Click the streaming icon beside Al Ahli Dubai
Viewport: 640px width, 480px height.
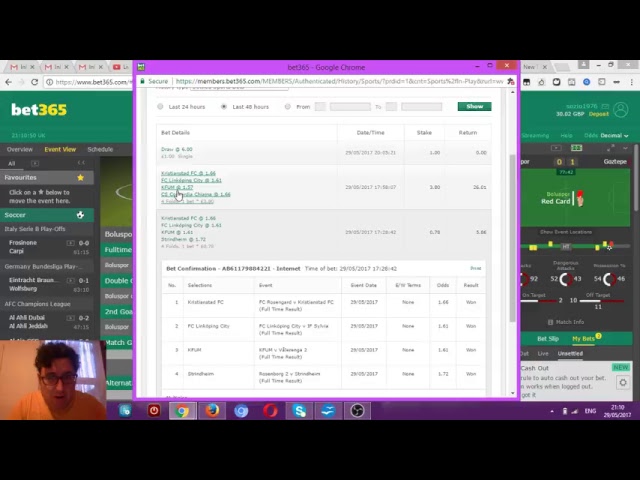click(x=70, y=318)
